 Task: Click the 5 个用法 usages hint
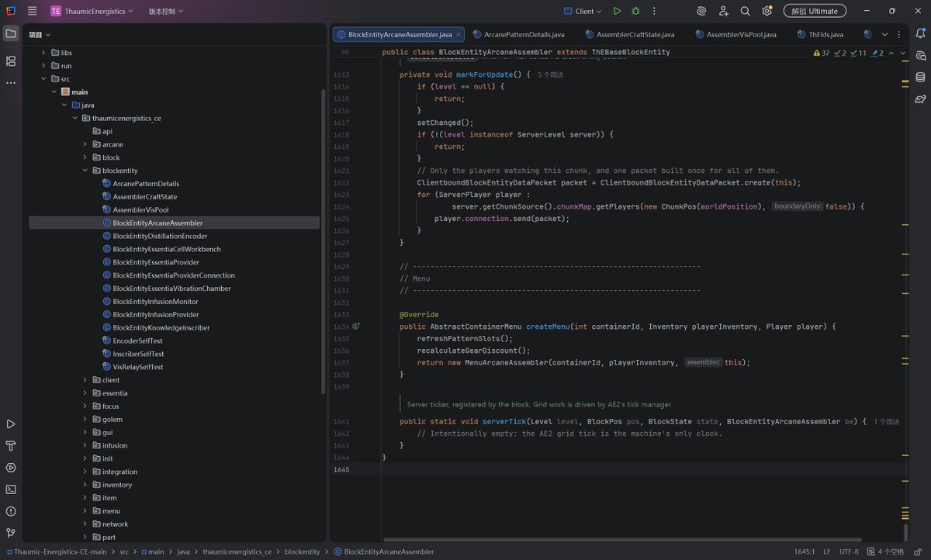550,74
